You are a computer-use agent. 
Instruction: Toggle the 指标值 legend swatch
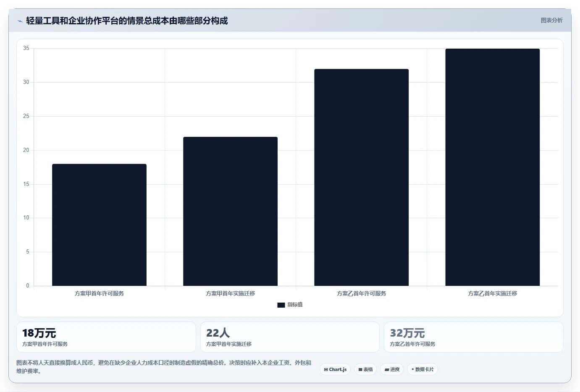(281, 305)
